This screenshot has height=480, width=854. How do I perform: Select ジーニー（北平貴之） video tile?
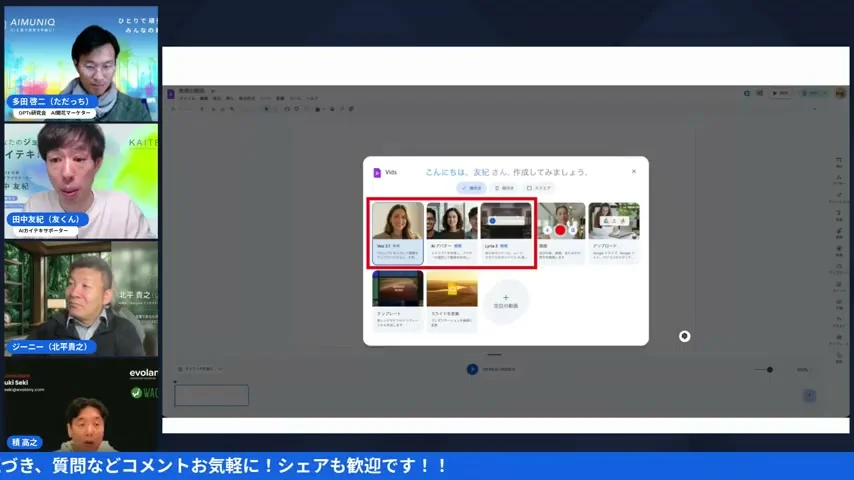coord(81,299)
